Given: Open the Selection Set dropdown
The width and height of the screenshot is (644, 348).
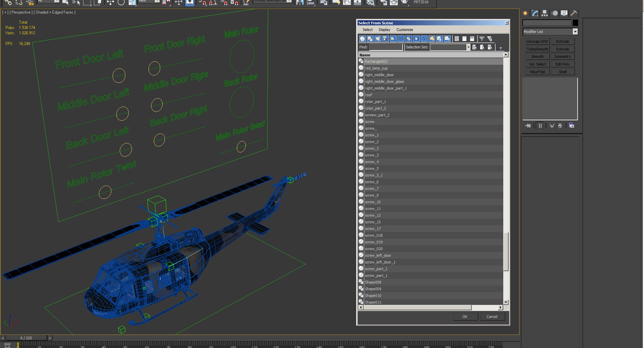Looking at the screenshot, I should (468, 47).
